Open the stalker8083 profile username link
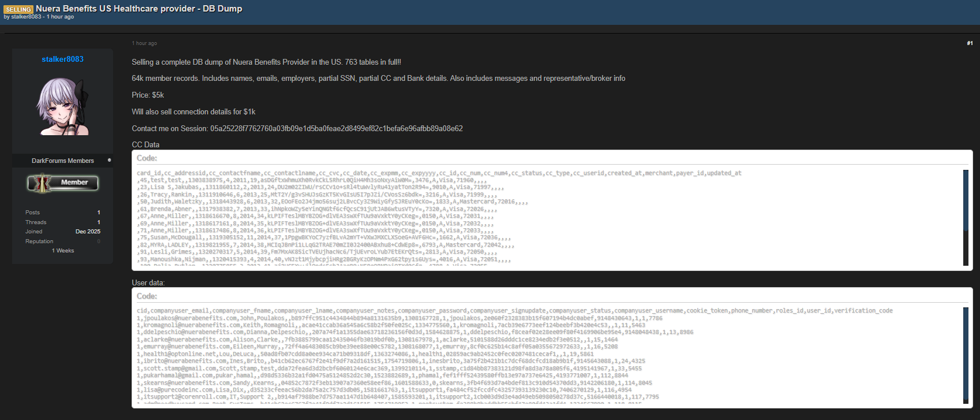 [62, 59]
